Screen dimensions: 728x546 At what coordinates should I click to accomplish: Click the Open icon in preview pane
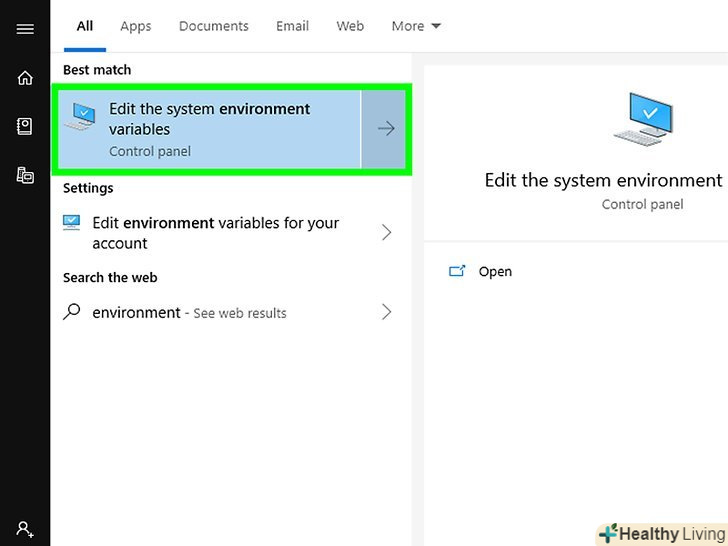[458, 271]
